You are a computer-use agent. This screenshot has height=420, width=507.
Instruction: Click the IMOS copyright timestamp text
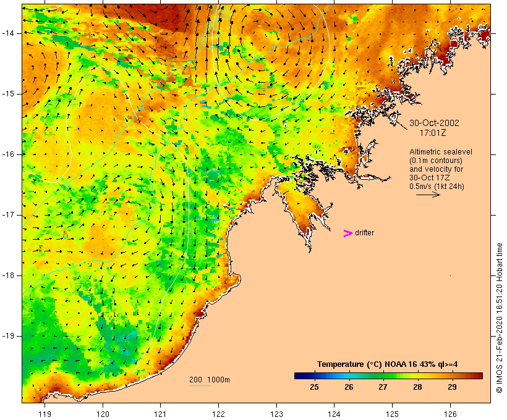coord(500,318)
